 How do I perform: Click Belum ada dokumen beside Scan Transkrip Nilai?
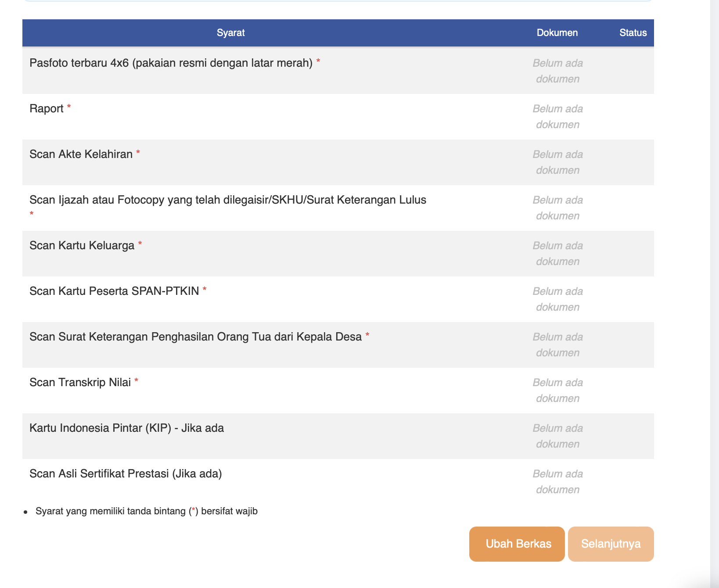(557, 390)
